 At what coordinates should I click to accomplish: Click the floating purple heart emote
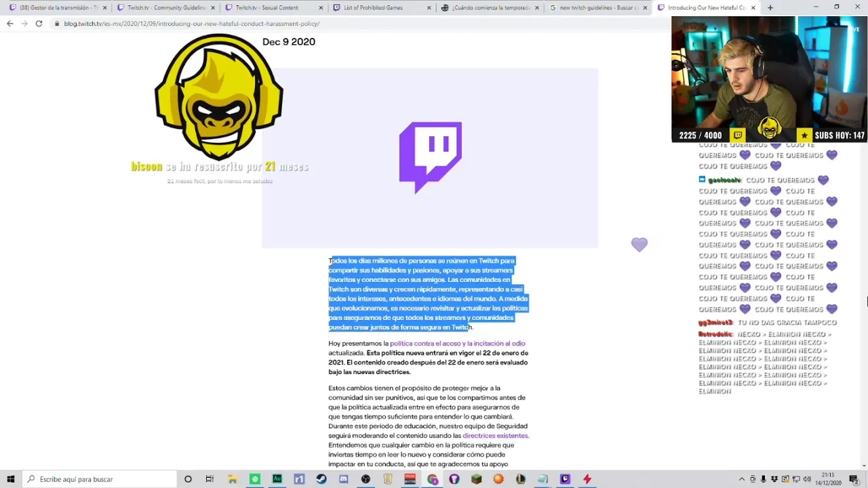click(x=639, y=245)
